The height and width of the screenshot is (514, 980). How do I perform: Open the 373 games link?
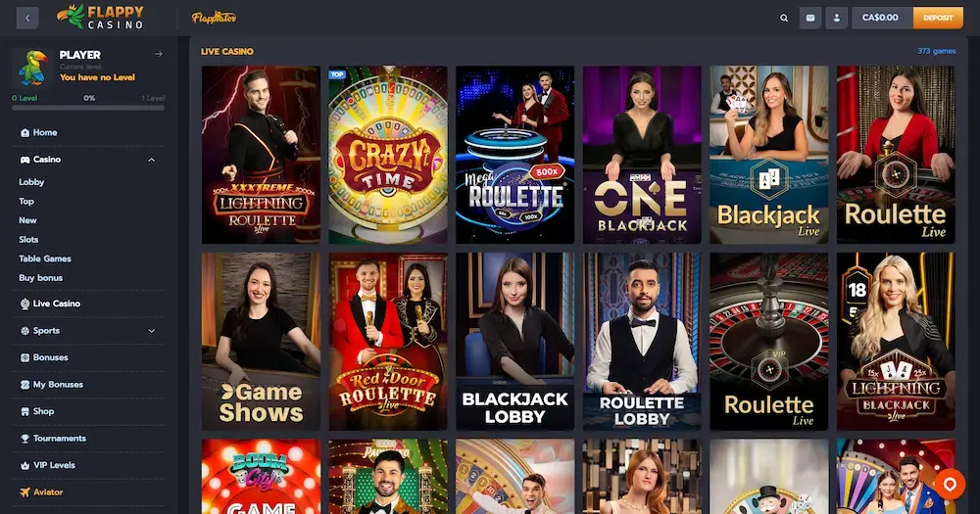click(x=936, y=51)
